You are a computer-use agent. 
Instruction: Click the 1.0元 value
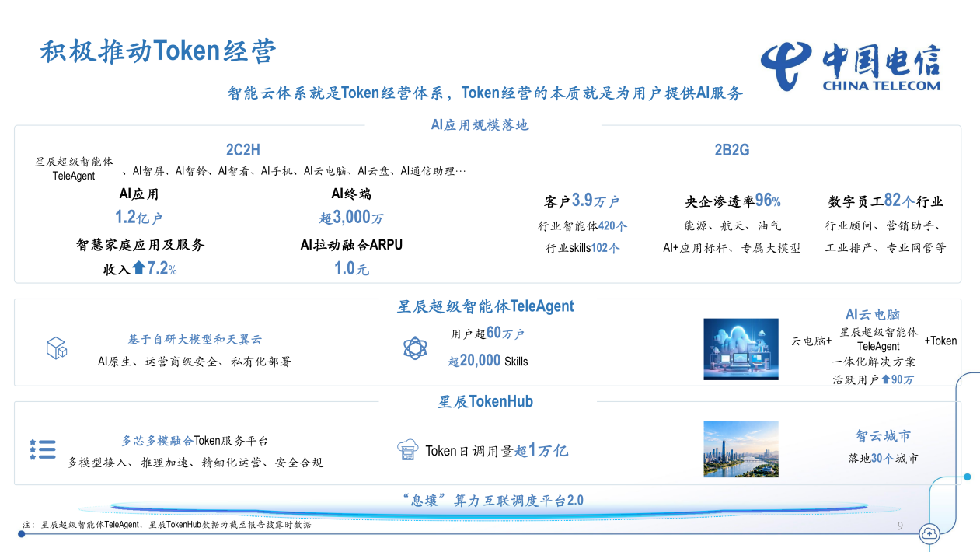351,269
